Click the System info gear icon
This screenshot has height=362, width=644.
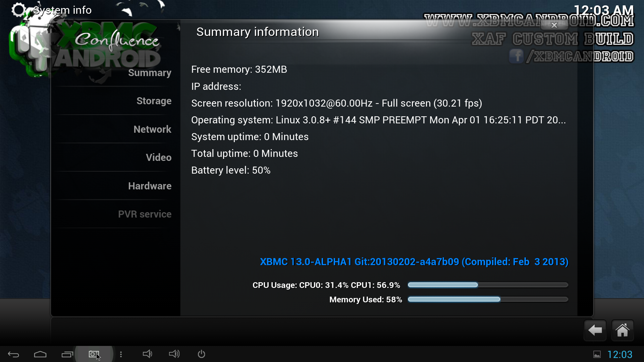18,10
